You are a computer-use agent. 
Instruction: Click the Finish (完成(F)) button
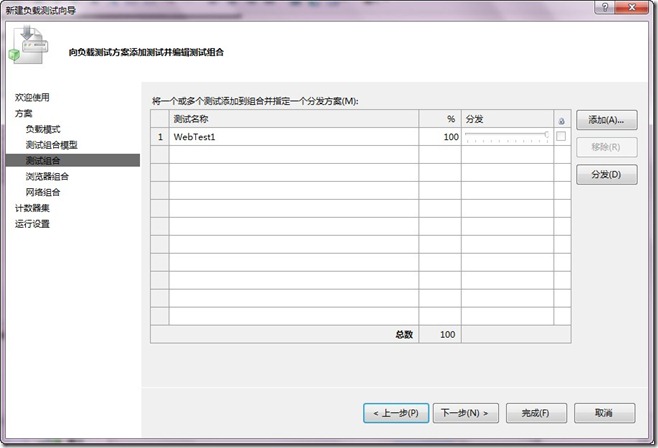(536, 413)
